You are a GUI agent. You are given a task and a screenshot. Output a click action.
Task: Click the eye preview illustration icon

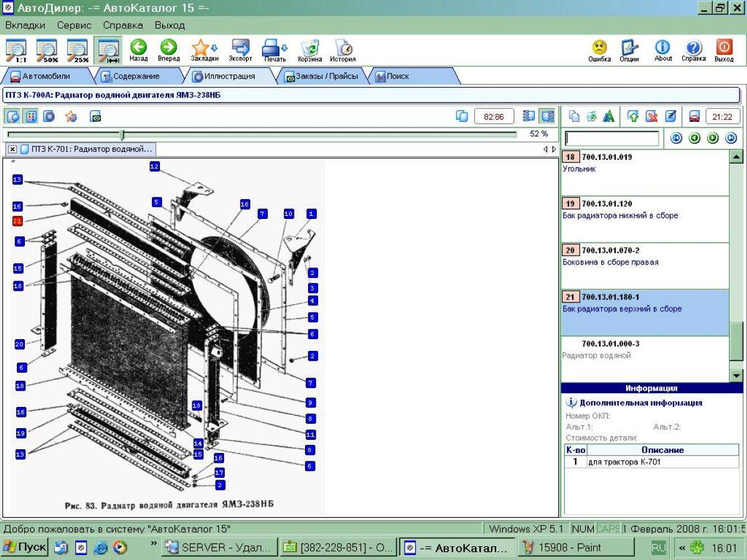point(96,116)
